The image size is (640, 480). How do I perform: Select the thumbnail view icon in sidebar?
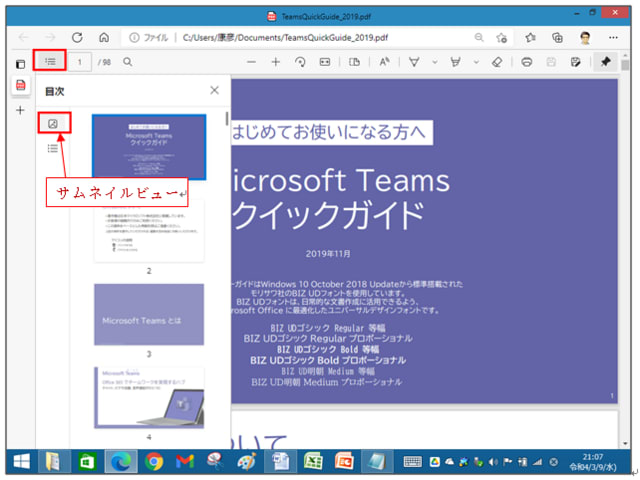[53, 124]
